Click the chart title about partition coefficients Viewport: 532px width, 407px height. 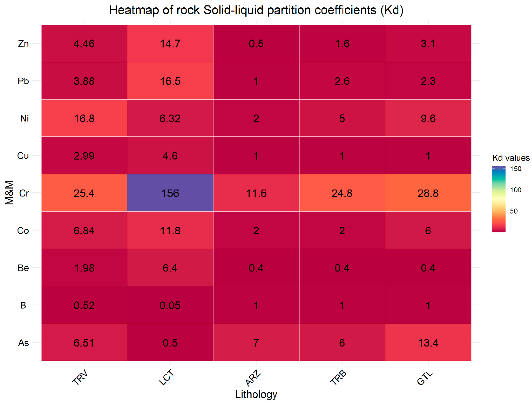pyautogui.click(x=256, y=10)
